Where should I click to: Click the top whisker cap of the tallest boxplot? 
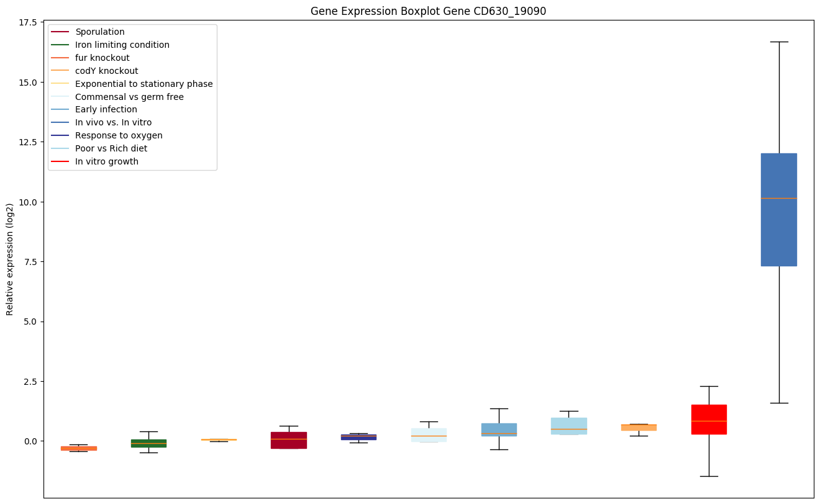pos(778,42)
